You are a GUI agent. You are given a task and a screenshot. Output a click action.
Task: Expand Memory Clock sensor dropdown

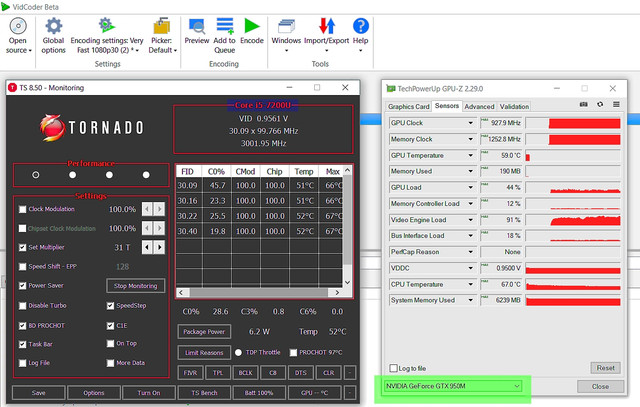[471, 139]
